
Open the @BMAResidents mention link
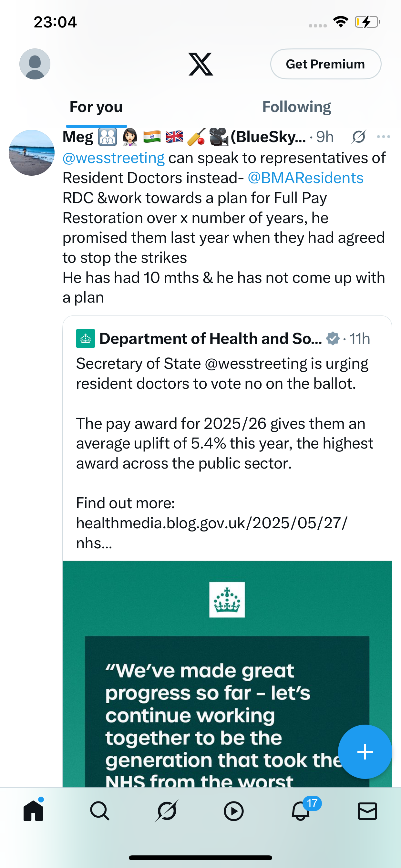[306, 178]
